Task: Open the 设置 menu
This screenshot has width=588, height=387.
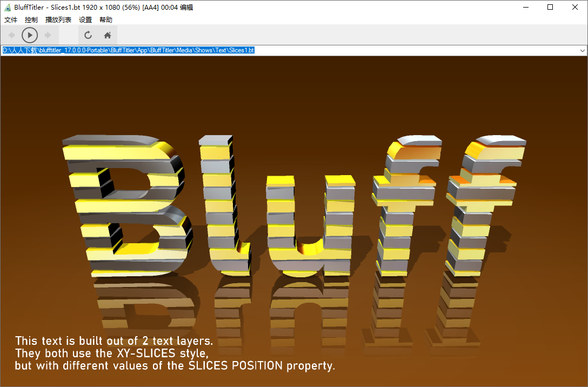Action: point(85,19)
